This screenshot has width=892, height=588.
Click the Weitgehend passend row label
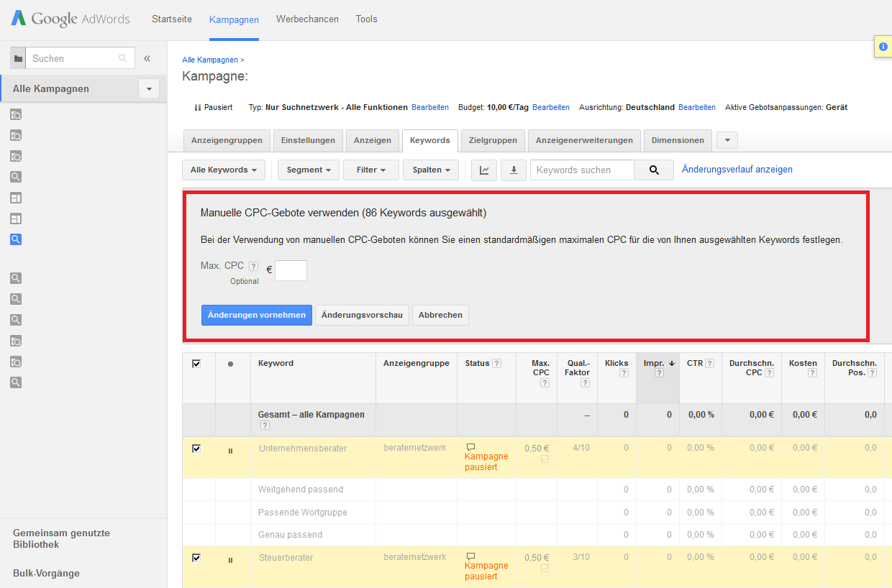301,490
